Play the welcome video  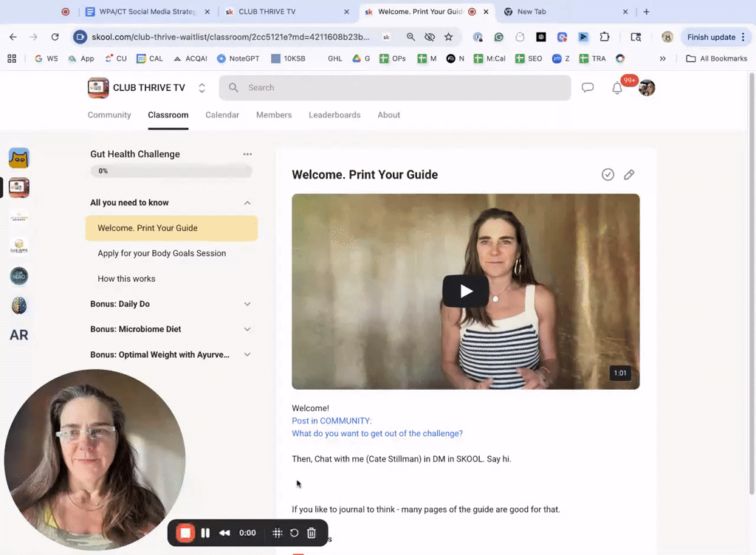point(466,291)
